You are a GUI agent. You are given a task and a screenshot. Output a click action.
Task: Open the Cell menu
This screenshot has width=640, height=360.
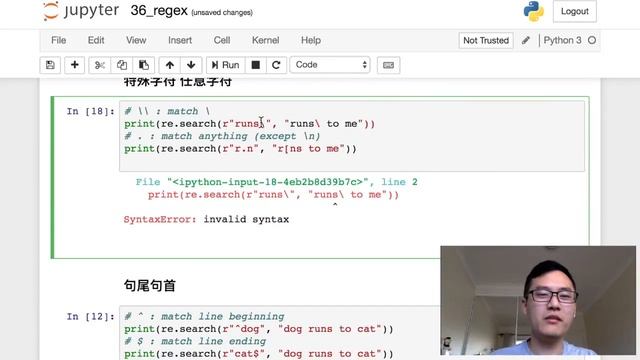pos(222,40)
